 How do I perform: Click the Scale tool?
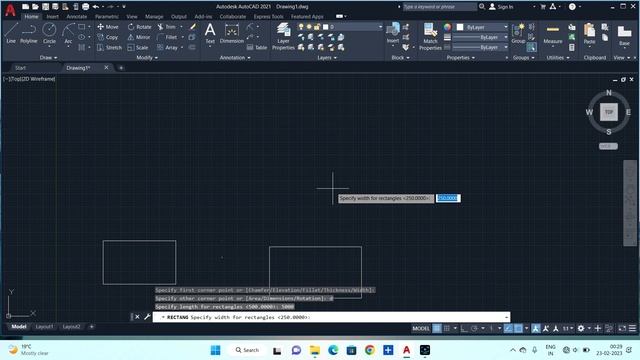click(138, 48)
